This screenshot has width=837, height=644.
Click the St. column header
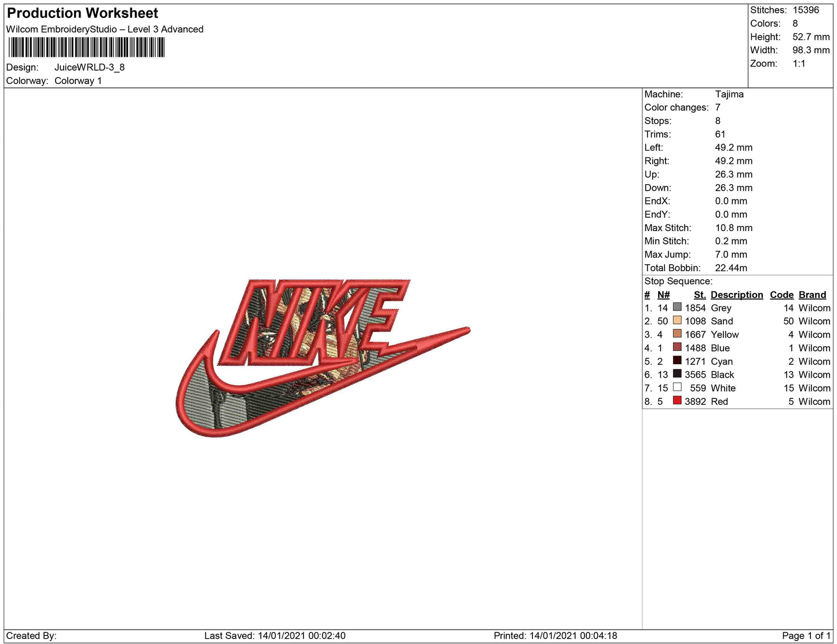[699, 295]
